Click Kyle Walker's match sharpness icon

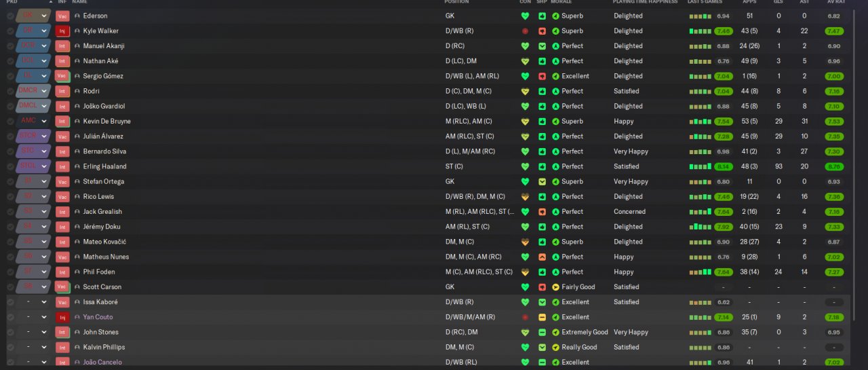(x=542, y=31)
